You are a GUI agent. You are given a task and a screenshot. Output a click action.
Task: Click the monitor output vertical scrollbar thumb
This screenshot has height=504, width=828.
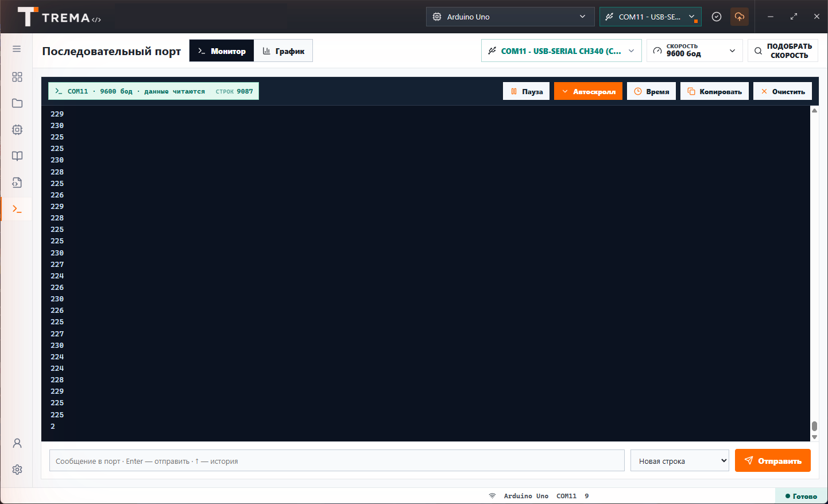[814, 426]
